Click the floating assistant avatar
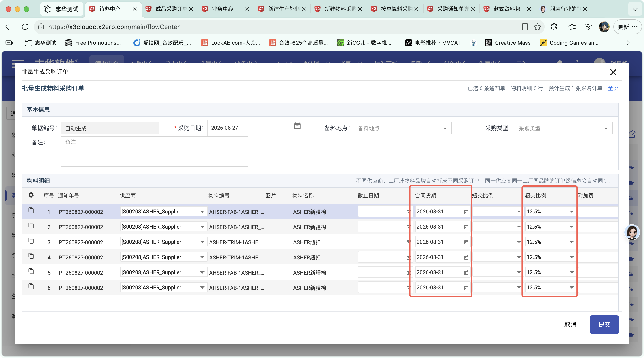 click(x=632, y=232)
